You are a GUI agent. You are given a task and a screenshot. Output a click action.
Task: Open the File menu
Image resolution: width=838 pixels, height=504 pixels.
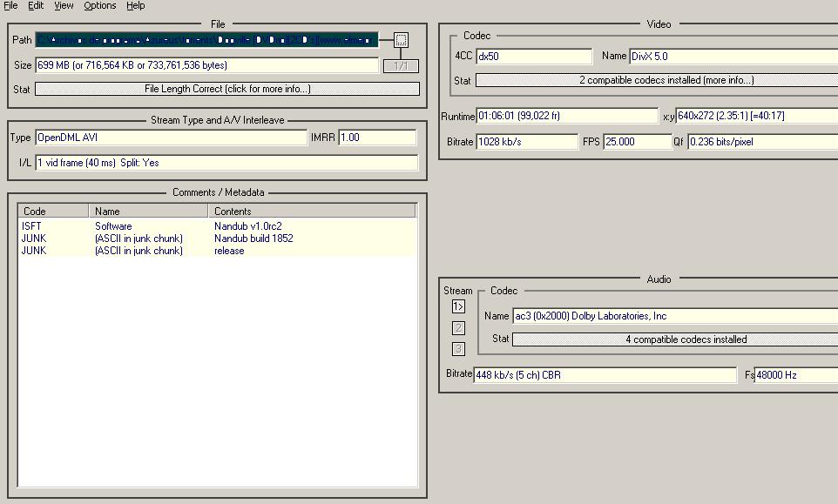(10, 5)
